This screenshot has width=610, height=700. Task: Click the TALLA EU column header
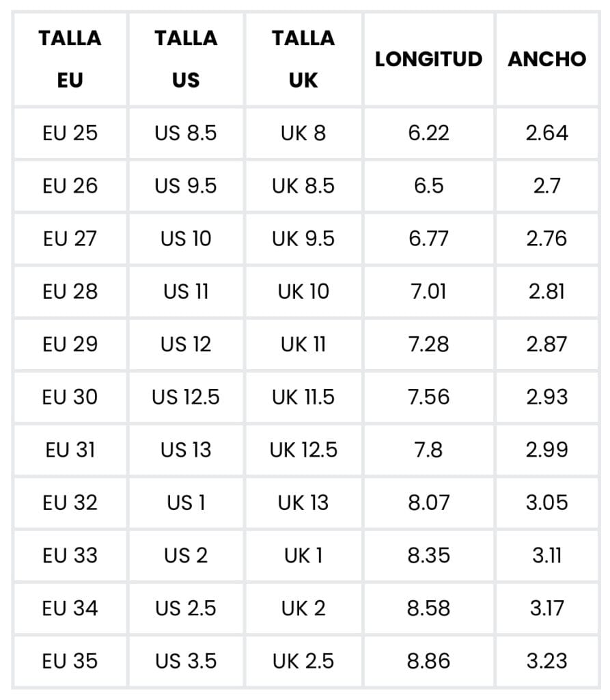(x=70, y=59)
